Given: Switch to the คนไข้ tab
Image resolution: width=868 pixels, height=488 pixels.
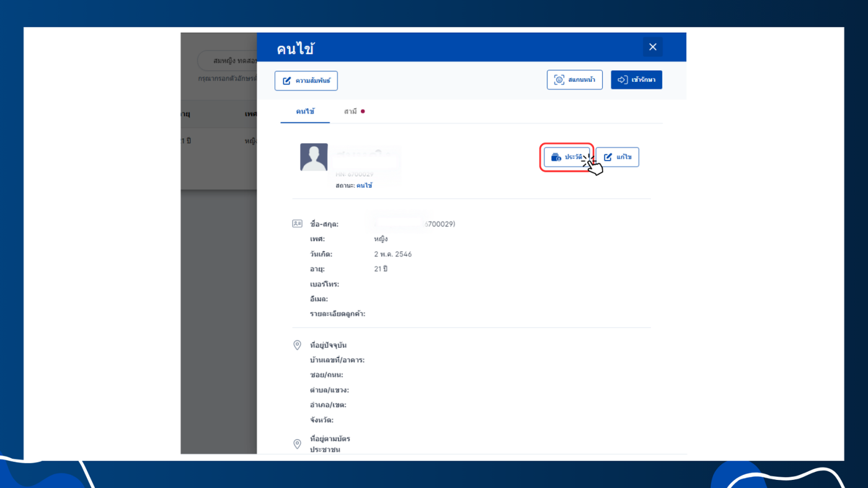Looking at the screenshot, I should pos(305,112).
